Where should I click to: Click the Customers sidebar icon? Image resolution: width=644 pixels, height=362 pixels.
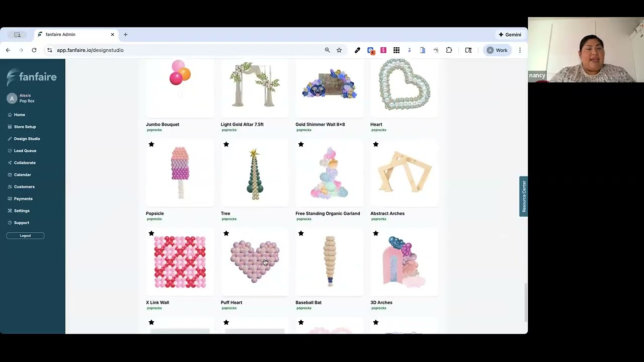coord(10,187)
